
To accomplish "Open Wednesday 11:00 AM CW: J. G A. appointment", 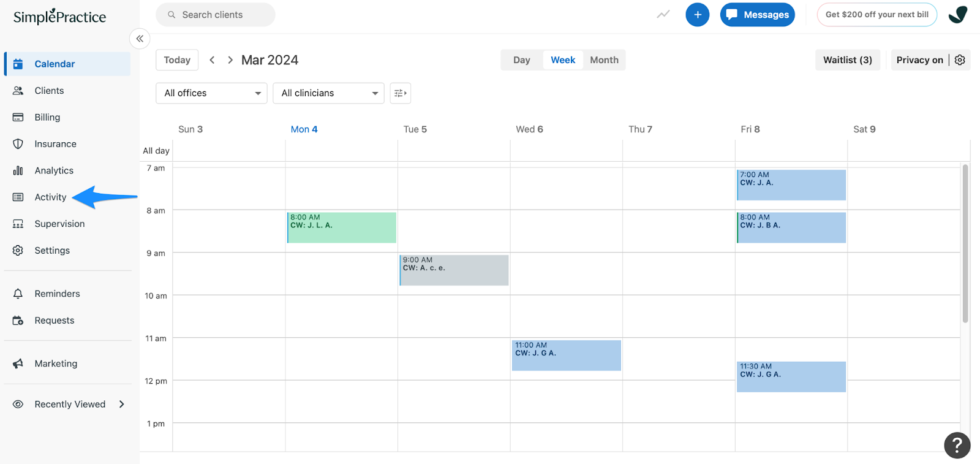I will (x=567, y=356).
